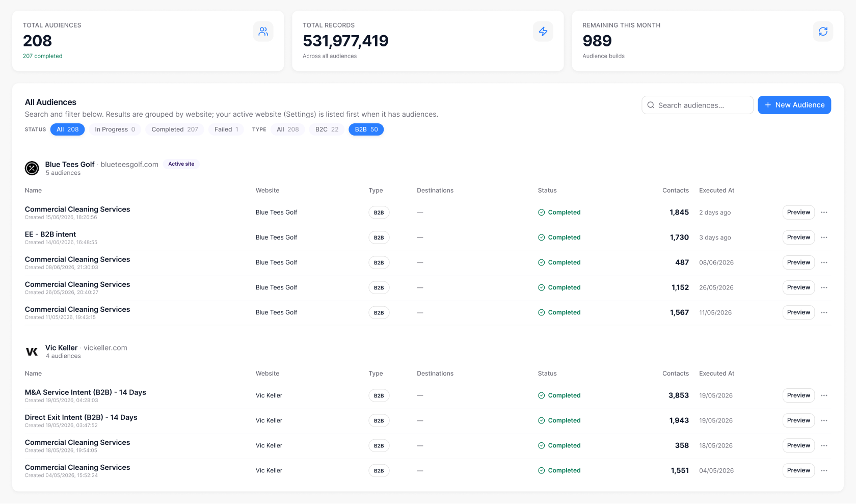The width and height of the screenshot is (856, 504).
Task: Click the Destinations header in Vic Keller table
Action: [x=435, y=374]
